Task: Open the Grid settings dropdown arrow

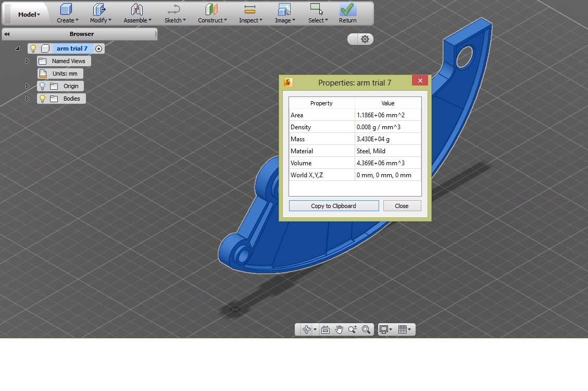Action: pos(409,329)
